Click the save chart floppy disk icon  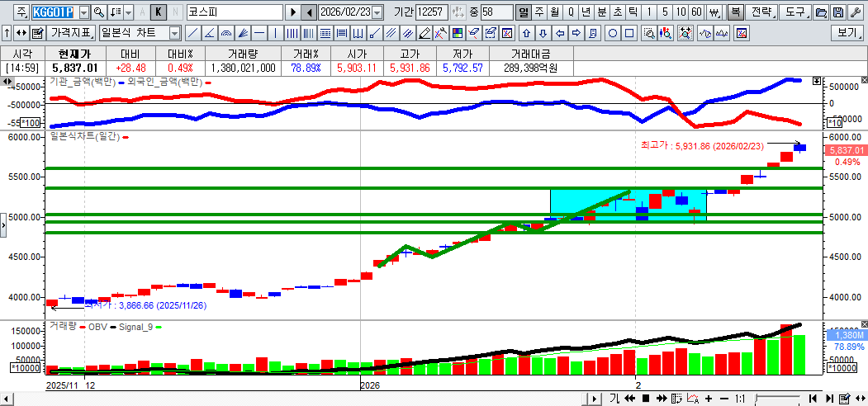[837, 12]
